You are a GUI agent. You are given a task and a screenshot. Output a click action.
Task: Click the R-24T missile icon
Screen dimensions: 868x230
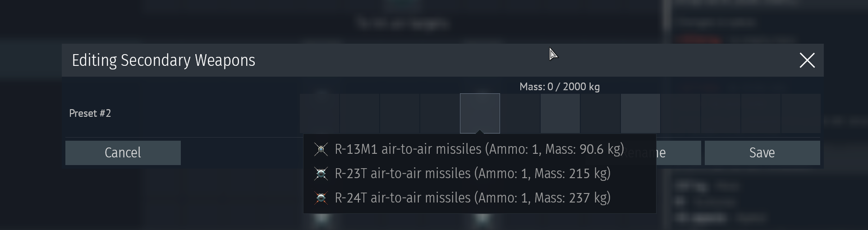point(321,198)
